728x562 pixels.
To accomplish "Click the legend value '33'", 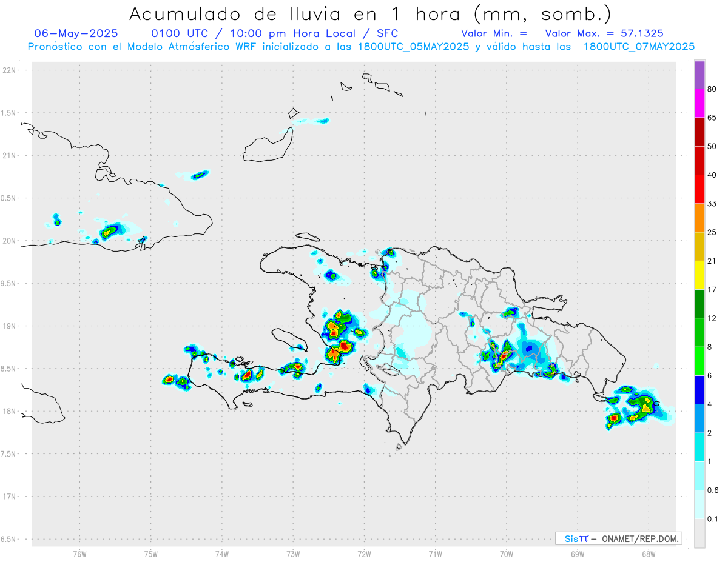I will pos(712,204).
